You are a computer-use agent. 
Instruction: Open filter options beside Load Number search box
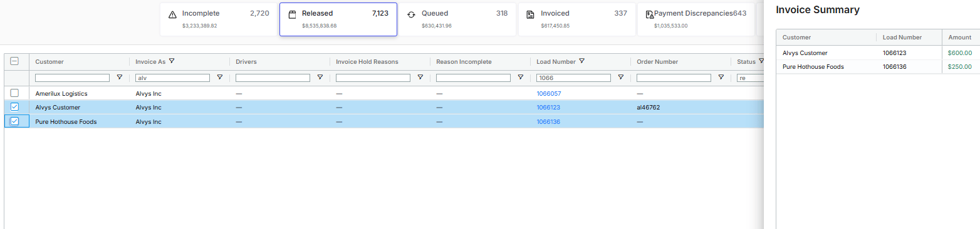[x=621, y=78]
